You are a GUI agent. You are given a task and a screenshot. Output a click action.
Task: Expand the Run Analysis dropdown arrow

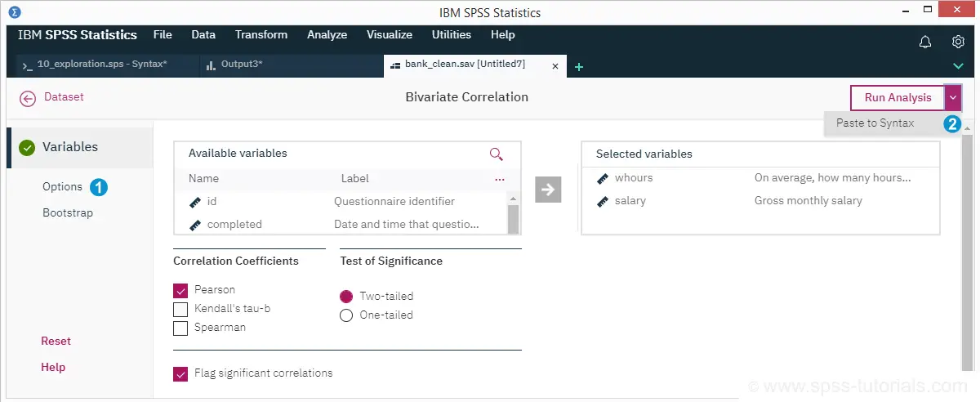pyautogui.click(x=953, y=97)
